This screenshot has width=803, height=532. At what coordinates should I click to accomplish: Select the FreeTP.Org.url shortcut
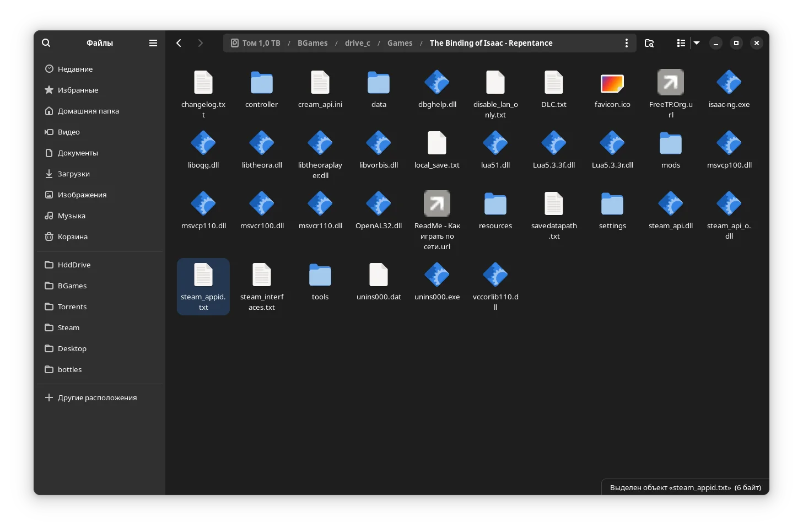[670, 83]
